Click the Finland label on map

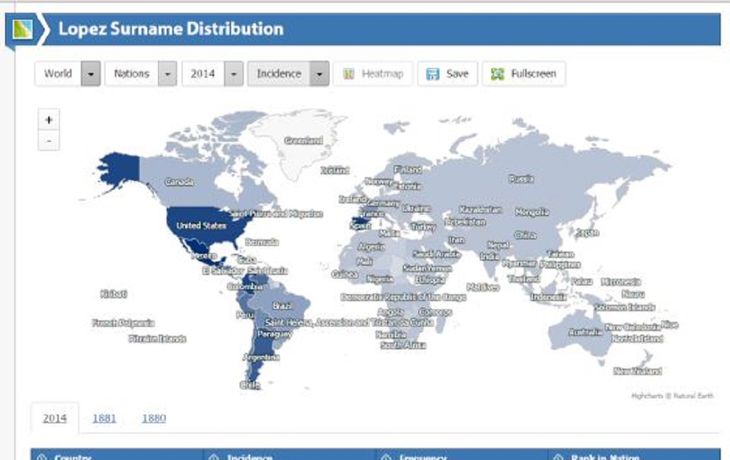(408, 170)
